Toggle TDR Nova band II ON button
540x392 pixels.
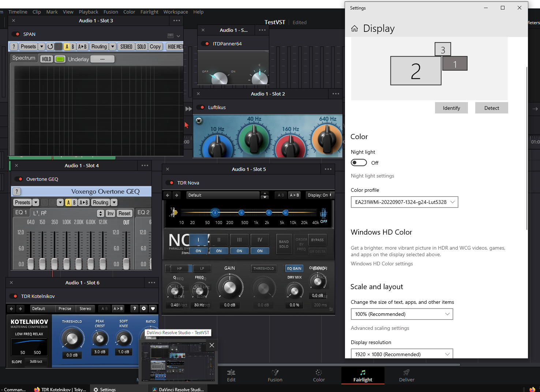point(219,251)
